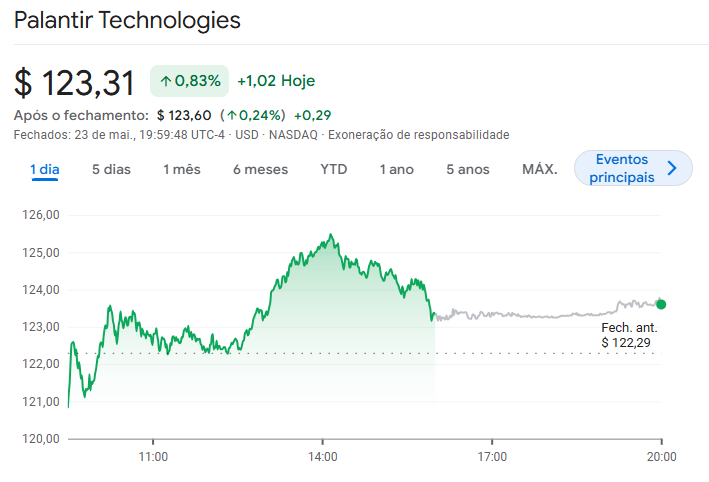
Task: Click the Palantir Technologies title
Action: pyautogui.click(x=127, y=20)
